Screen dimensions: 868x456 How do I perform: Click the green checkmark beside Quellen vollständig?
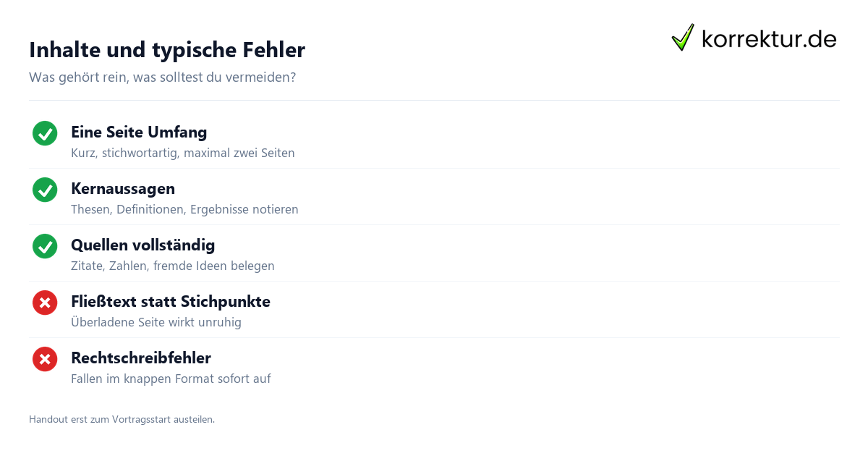coord(45,246)
